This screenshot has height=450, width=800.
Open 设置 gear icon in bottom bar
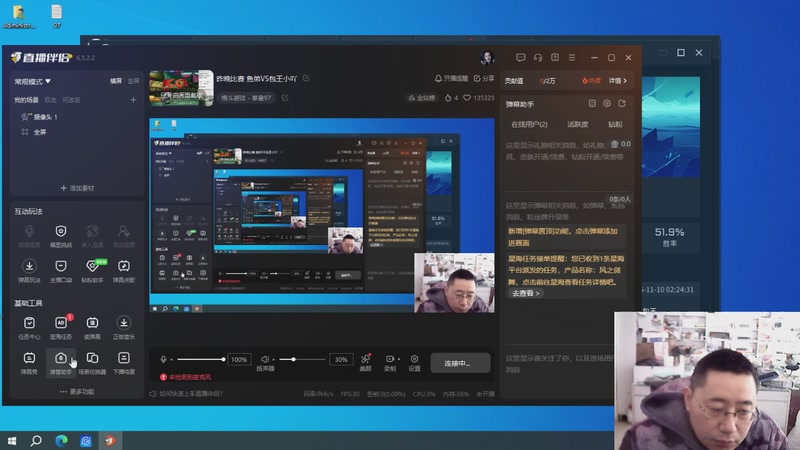pos(414,359)
